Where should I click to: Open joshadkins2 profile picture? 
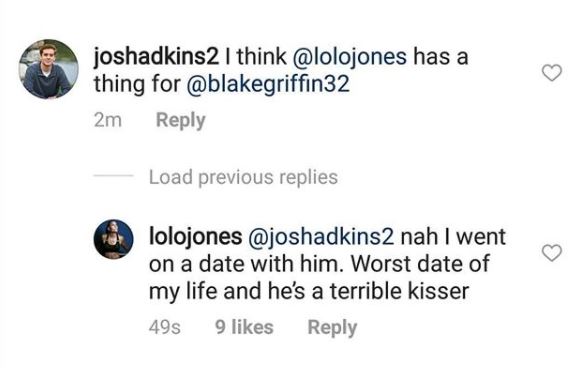click(x=48, y=69)
